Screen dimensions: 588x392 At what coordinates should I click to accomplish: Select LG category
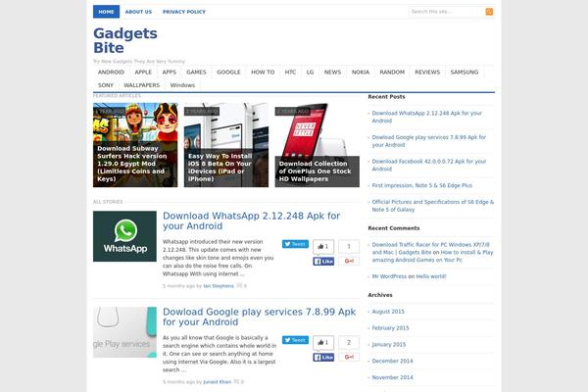[310, 72]
